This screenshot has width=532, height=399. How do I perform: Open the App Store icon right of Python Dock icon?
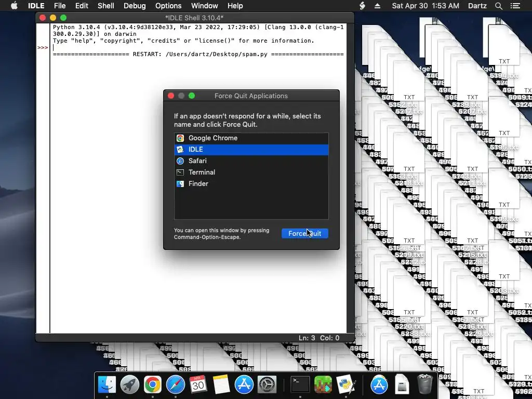[x=379, y=385]
